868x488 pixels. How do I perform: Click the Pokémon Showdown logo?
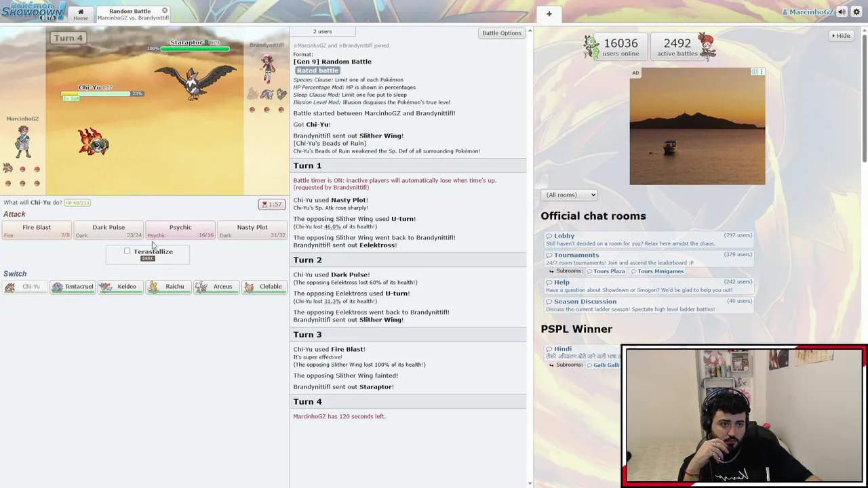point(33,11)
